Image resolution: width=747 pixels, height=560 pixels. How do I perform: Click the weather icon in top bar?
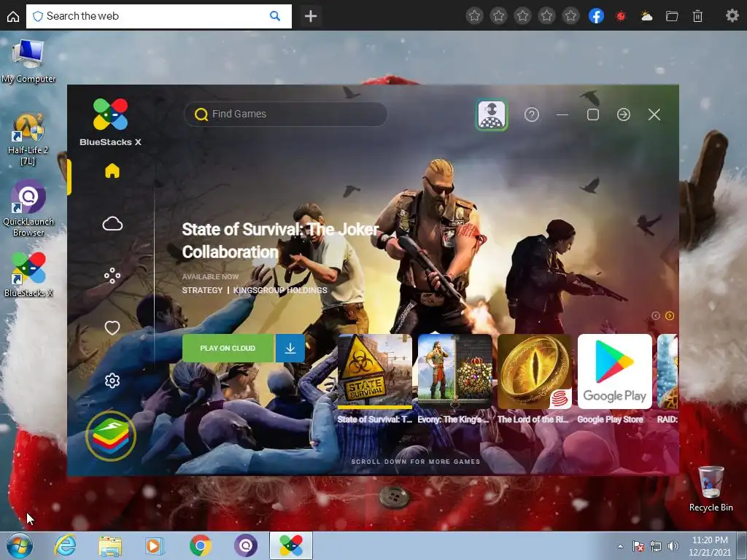pos(646,16)
